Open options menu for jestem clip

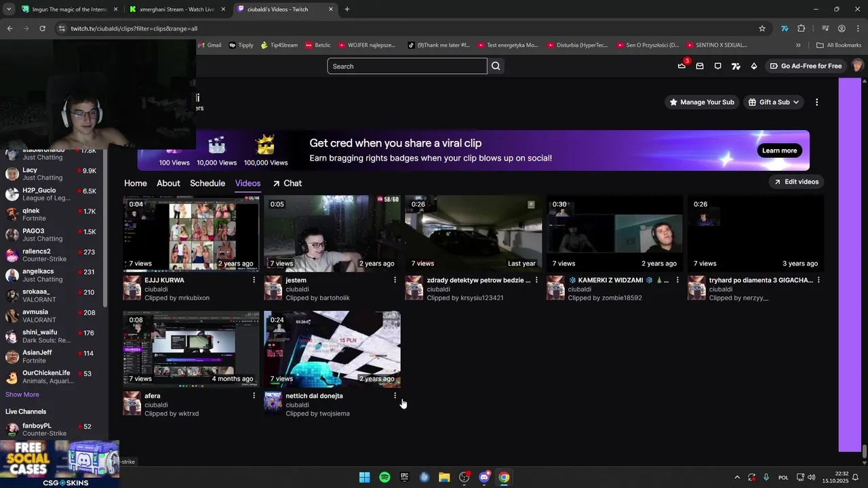coord(395,280)
